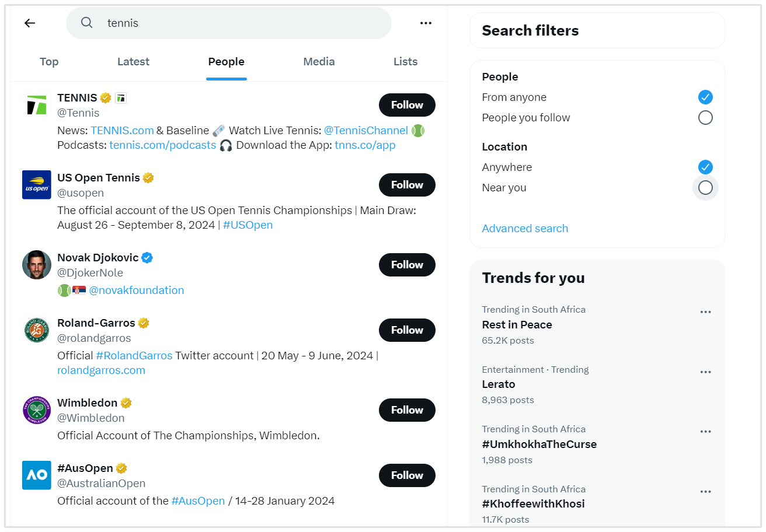Image resolution: width=766 pixels, height=532 pixels.
Task: Click the back arrow icon
Action: click(30, 23)
